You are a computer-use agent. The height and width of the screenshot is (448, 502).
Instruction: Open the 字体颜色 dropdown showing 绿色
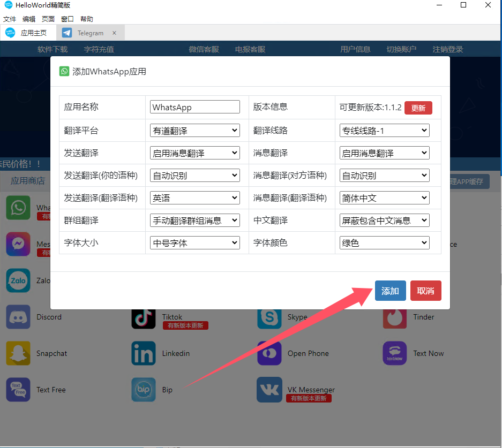point(384,242)
